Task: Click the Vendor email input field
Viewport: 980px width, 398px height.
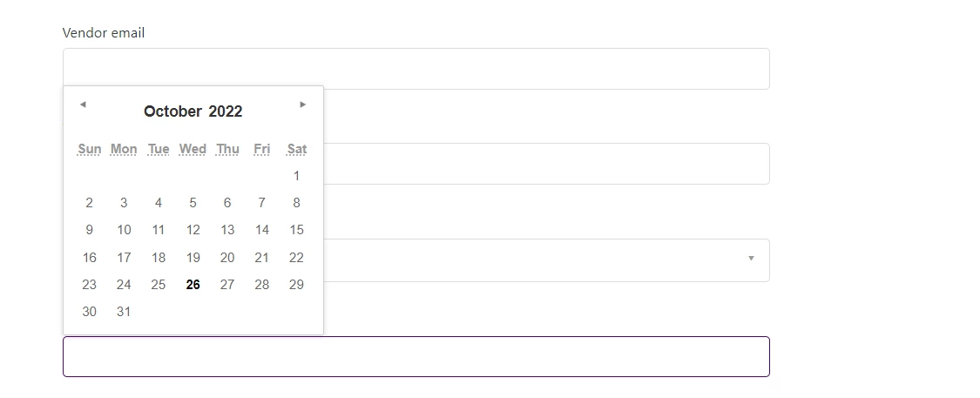Action: (x=416, y=69)
